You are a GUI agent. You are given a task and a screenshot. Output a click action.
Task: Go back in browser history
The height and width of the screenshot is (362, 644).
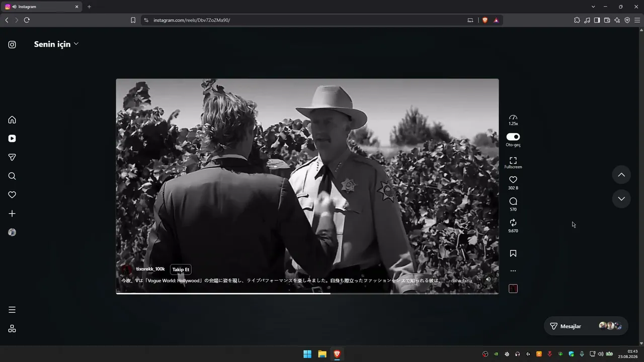7,20
